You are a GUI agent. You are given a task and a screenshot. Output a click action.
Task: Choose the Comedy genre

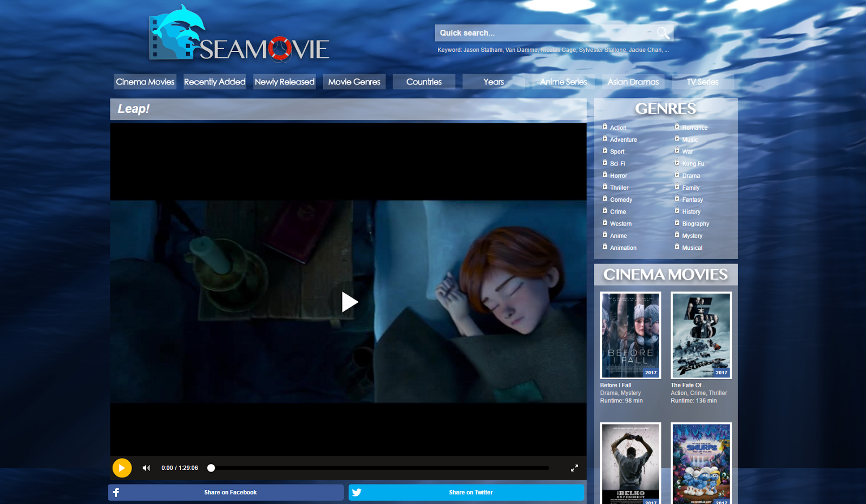pos(621,200)
